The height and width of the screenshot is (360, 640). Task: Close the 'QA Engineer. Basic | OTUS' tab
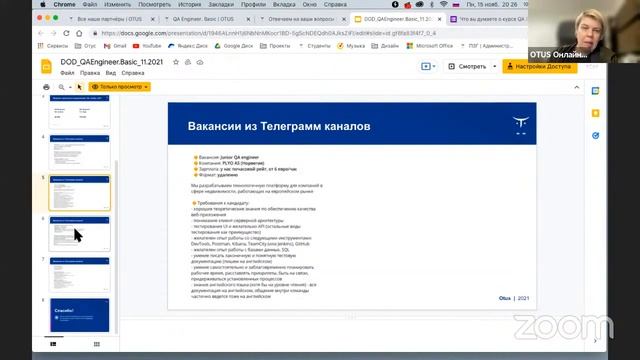(248, 19)
